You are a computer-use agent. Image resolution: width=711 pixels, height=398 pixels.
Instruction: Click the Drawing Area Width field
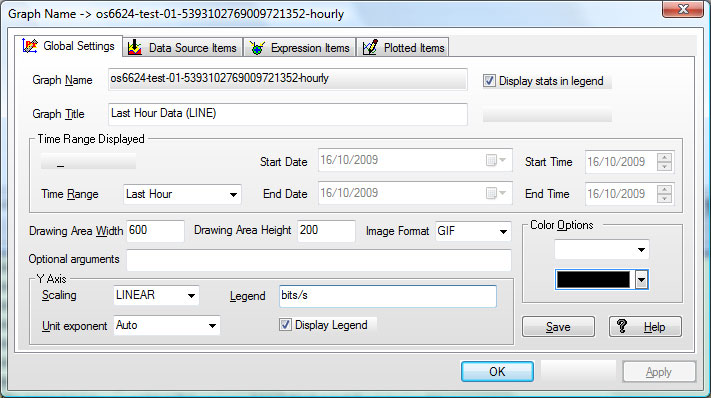coord(156,231)
